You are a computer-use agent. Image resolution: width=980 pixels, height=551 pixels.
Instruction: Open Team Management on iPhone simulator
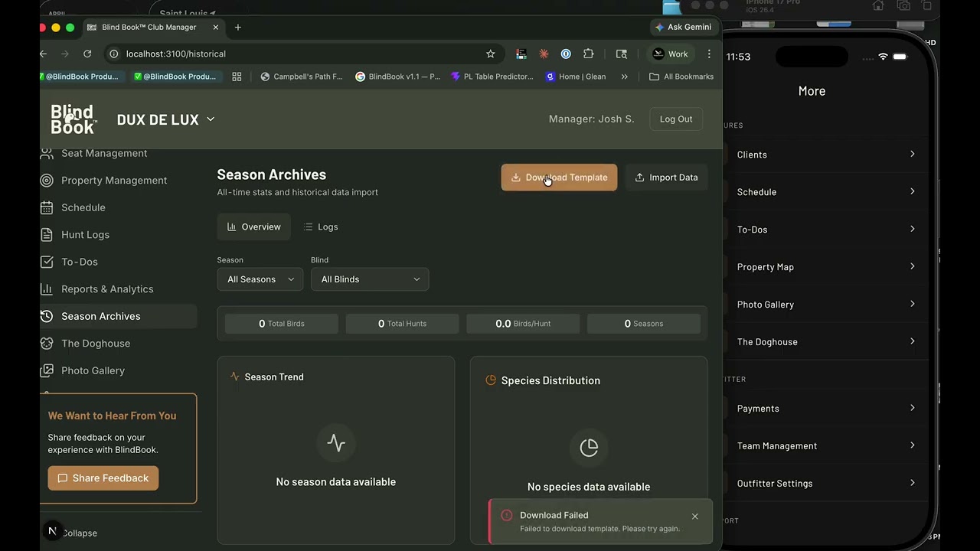[x=825, y=446]
